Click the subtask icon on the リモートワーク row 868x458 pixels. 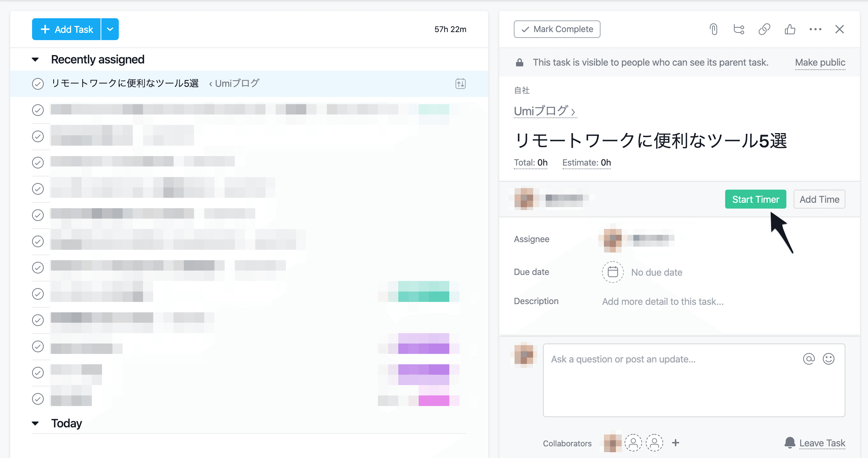click(x=461, y=84)
